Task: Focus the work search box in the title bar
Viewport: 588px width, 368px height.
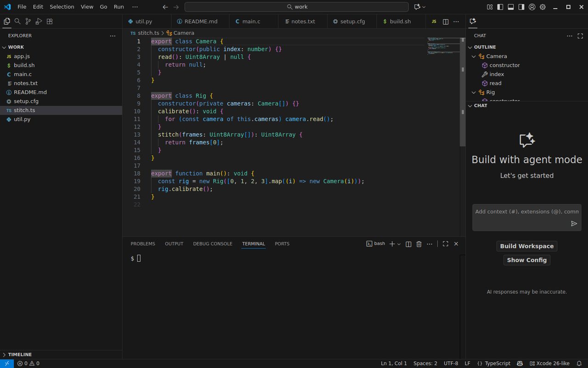Action: [296, 7]
